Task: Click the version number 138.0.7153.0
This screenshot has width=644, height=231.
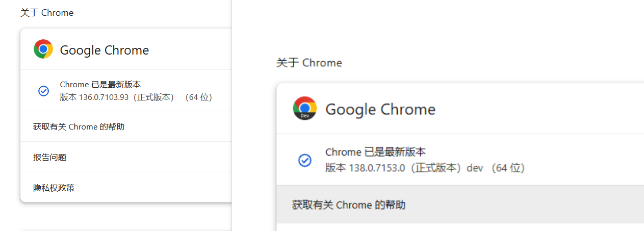Action: coord(377,168)
